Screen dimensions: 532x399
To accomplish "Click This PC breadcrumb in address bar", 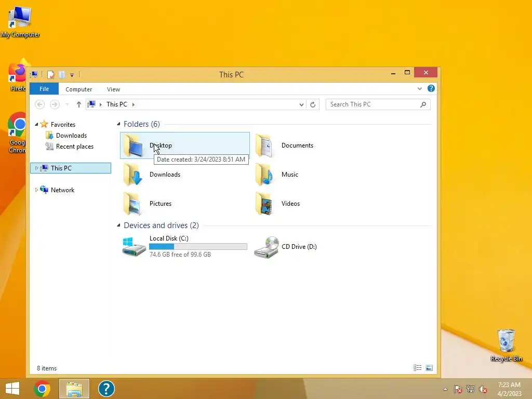I will (117, 104).
